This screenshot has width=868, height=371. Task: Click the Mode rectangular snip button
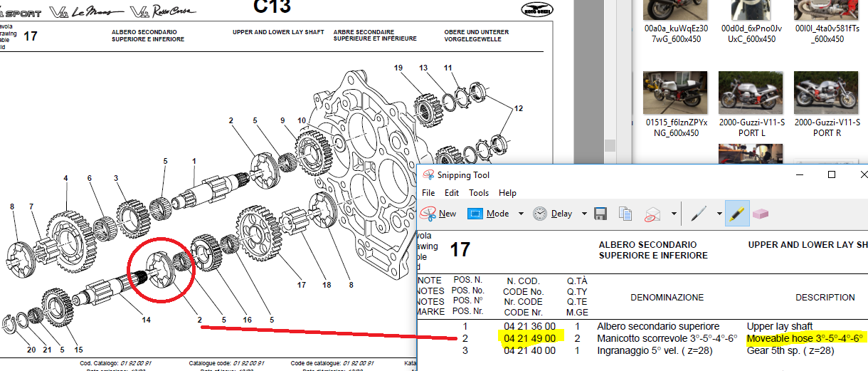[x=488, y=214]
